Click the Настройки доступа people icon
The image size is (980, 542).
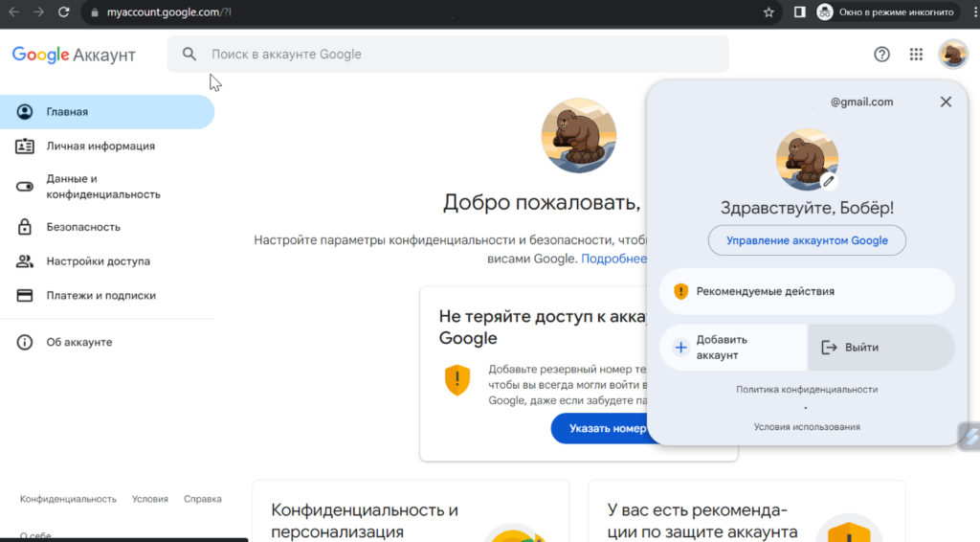(24, 261)
